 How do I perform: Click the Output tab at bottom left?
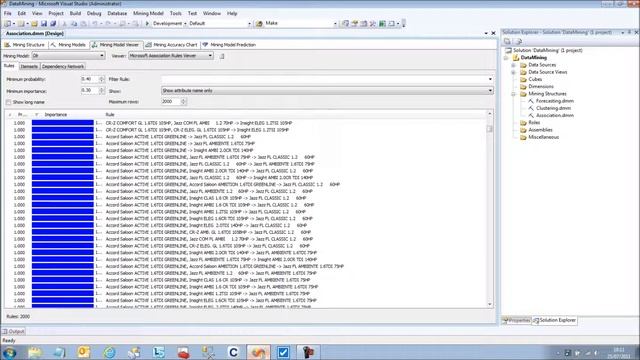click(x=14, y=331)
